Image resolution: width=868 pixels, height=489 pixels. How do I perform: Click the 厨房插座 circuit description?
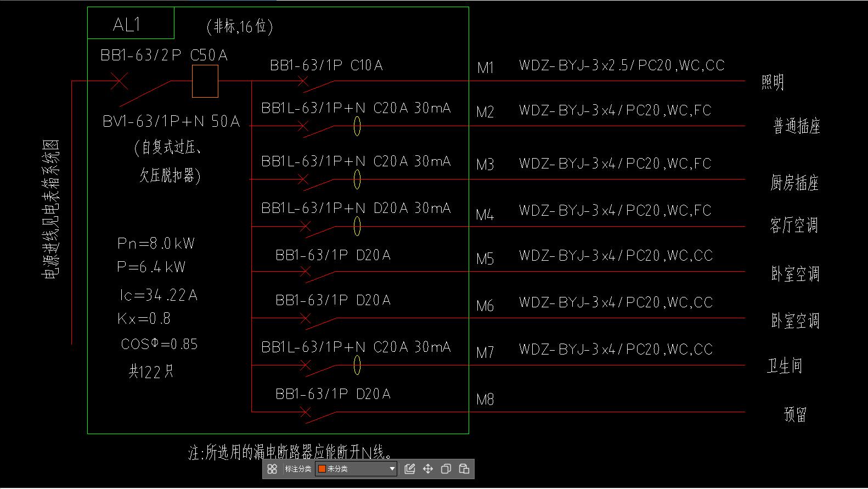(x=794, y=183)
